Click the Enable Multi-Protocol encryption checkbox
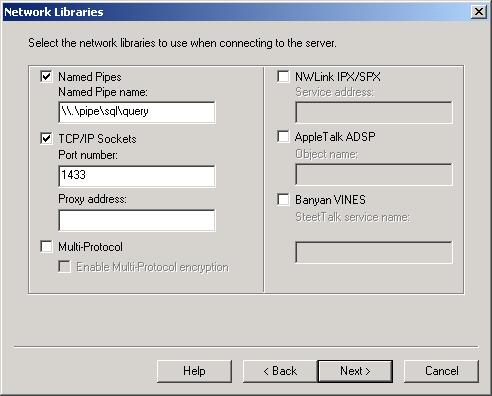Image resolution: width=492 pixels, height=396 pixels. pos(64,267)
